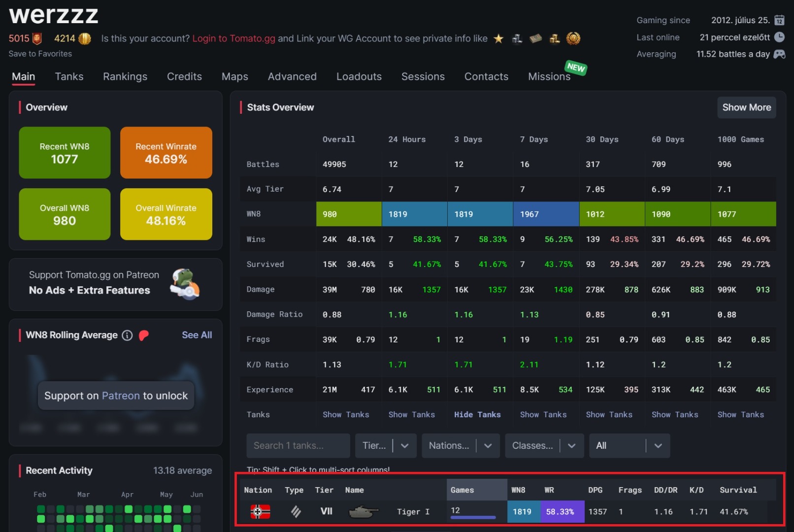Click the heavy tank type icon
The image size is (794, 532).
296,512
